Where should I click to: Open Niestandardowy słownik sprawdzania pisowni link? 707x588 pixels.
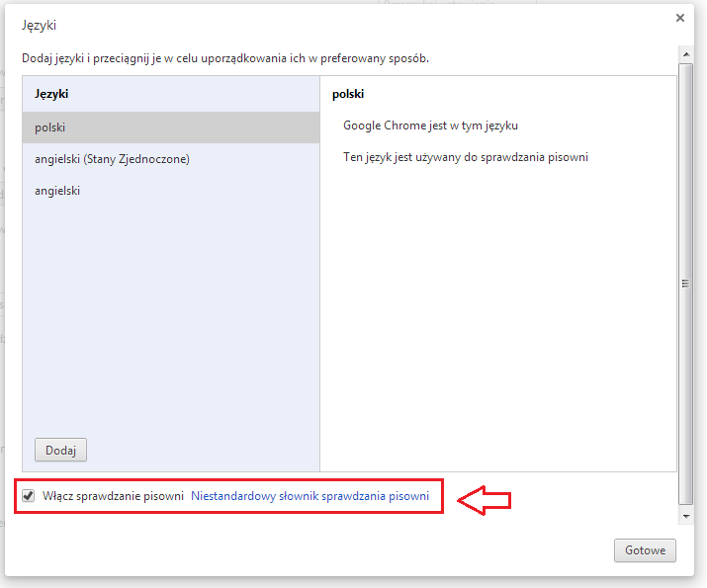point(309,496)
